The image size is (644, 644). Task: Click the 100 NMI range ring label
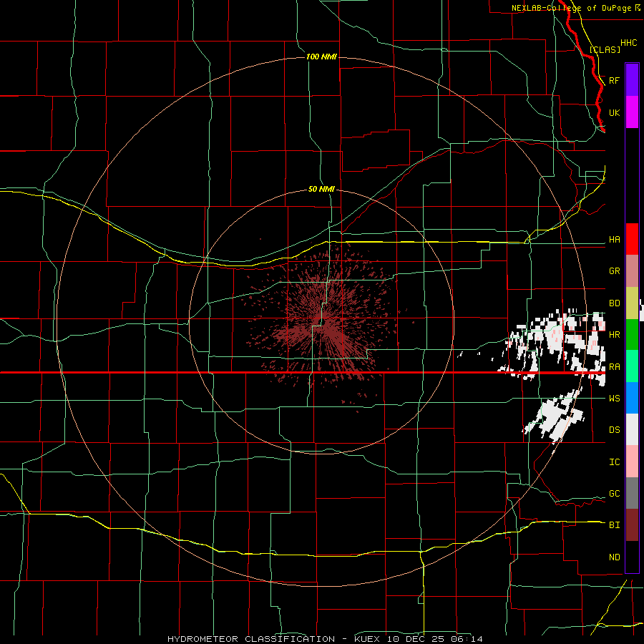coord(321,57)
